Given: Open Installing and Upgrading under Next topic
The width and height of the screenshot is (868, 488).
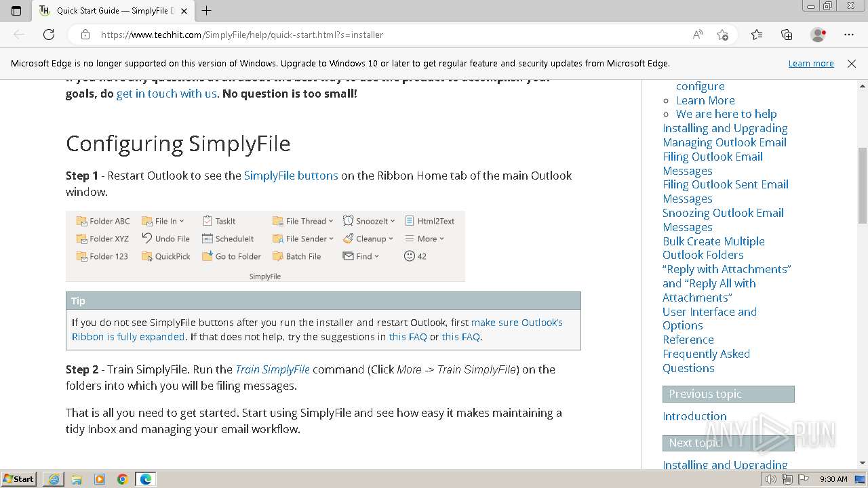Looking at the screenshot, I should point(725,465).
